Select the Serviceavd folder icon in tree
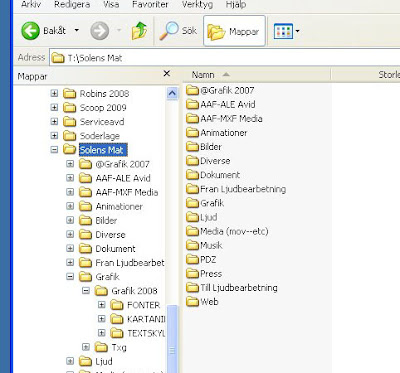Image resolution: width=400 pixels, height=373 pixels. coord(70,121)
